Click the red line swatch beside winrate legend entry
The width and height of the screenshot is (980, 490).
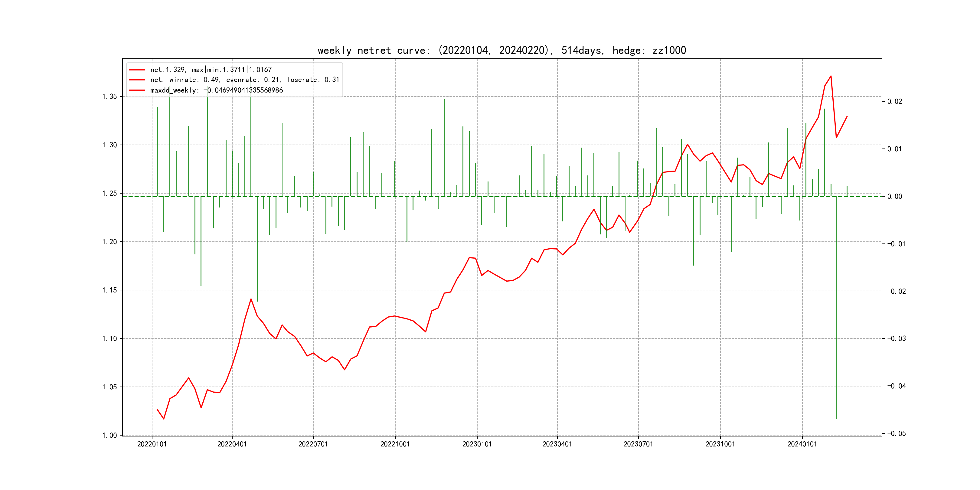137,80
